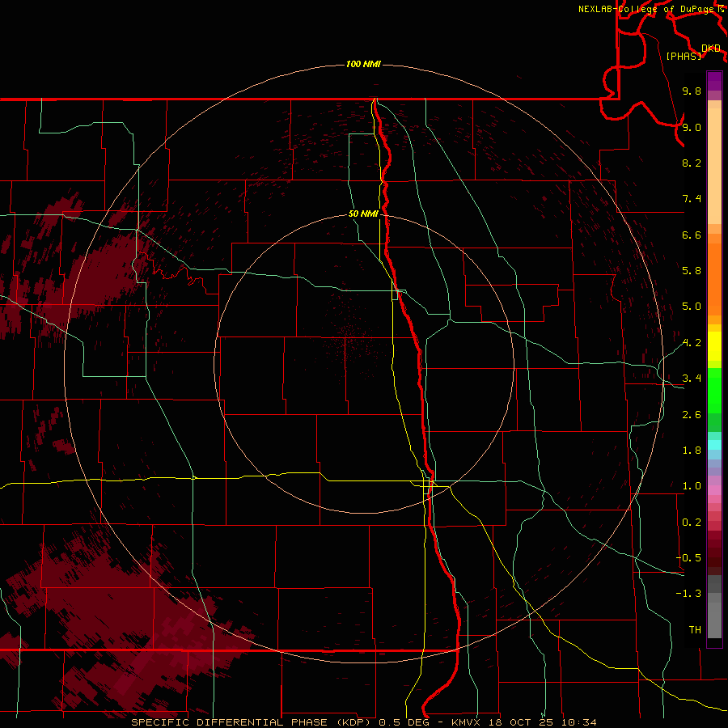Click the 6.6 legend value
This screenshot has width=728, height=728.
pos(692,235)
